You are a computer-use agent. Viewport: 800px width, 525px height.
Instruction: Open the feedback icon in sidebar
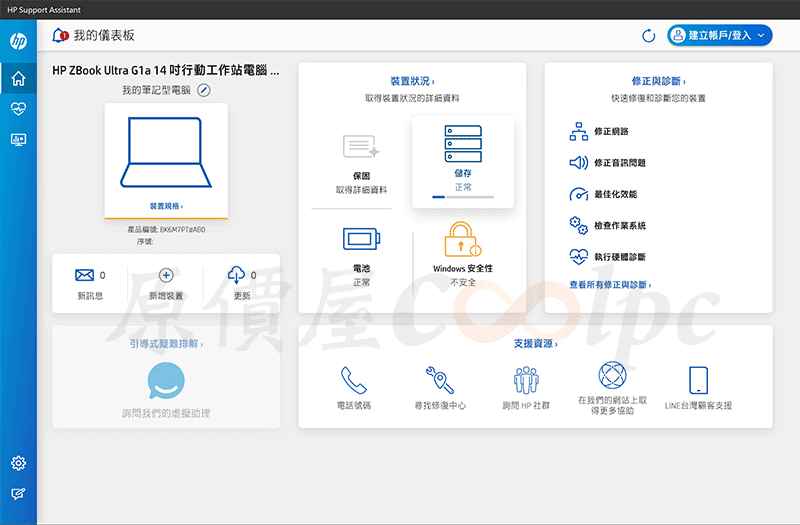(x=18, y=493)
